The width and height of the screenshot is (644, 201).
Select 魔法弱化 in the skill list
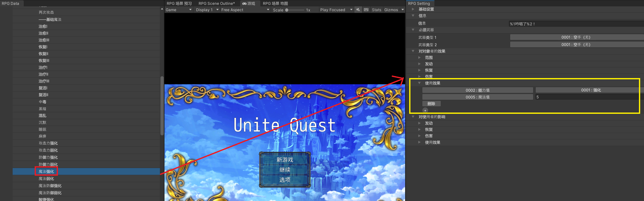[46, 179]
